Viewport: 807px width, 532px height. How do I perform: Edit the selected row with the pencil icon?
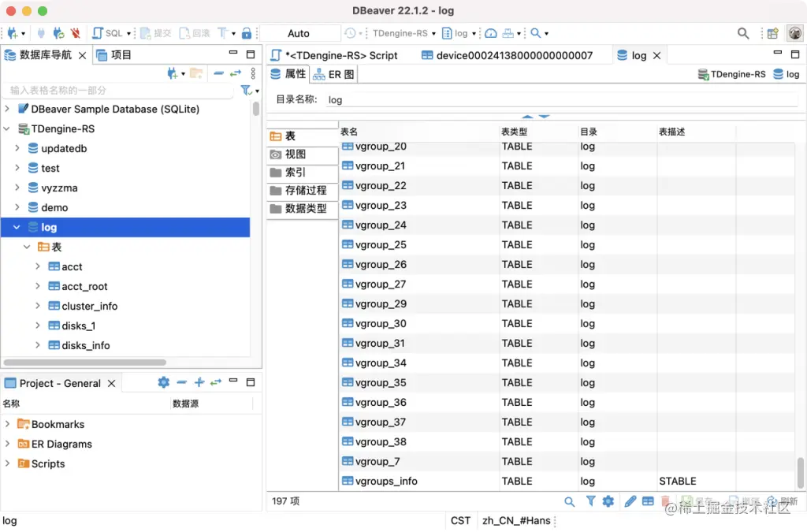[x=630, y=500]
